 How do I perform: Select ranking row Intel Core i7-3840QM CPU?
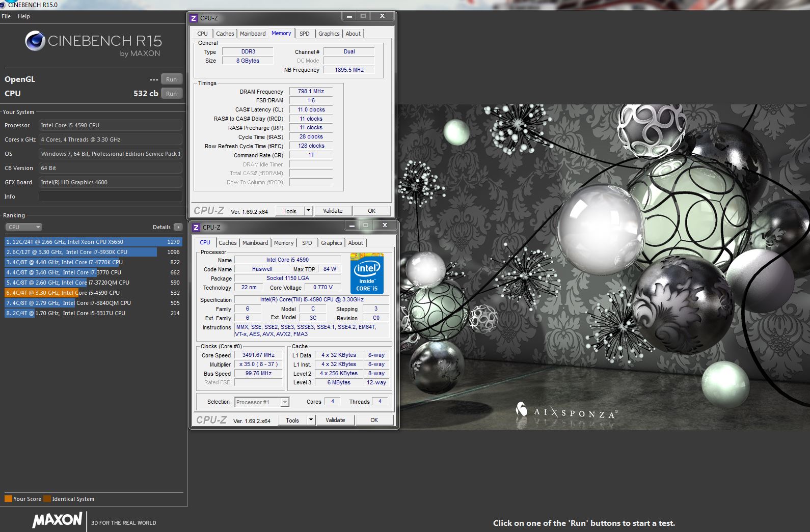click(x=93, y=303)
